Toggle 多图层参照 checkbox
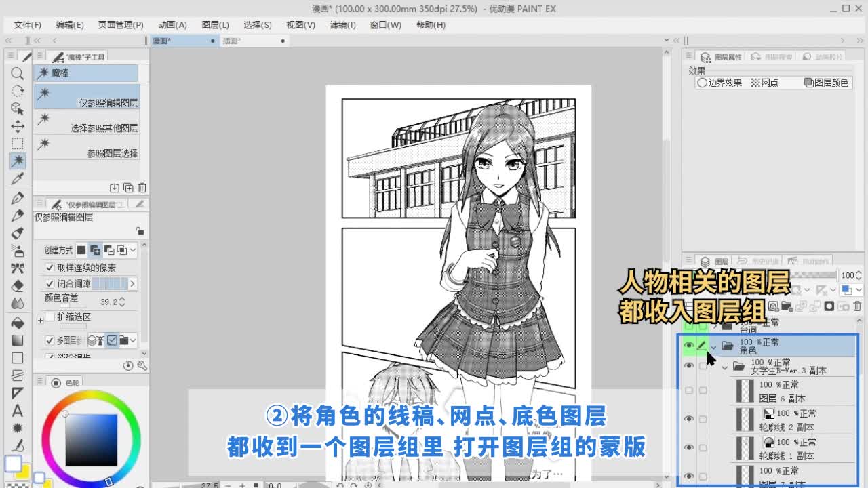Image resolution: width=868 pixels, height=488 pixels. click(50, 340)
